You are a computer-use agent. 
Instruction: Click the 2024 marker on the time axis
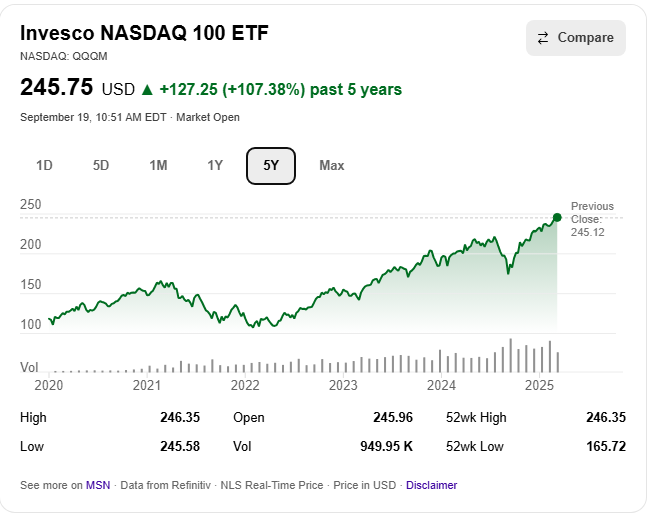tap(441, 385)
